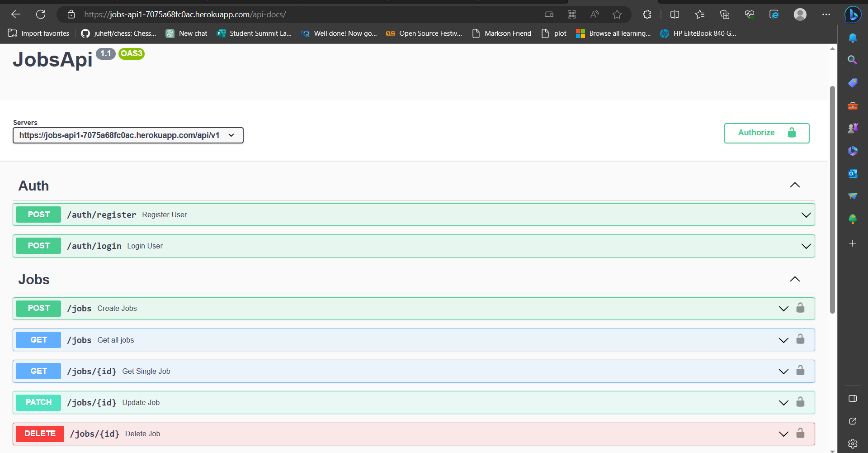Expand Get all jobs endpoint arrow

coord(783,340)
